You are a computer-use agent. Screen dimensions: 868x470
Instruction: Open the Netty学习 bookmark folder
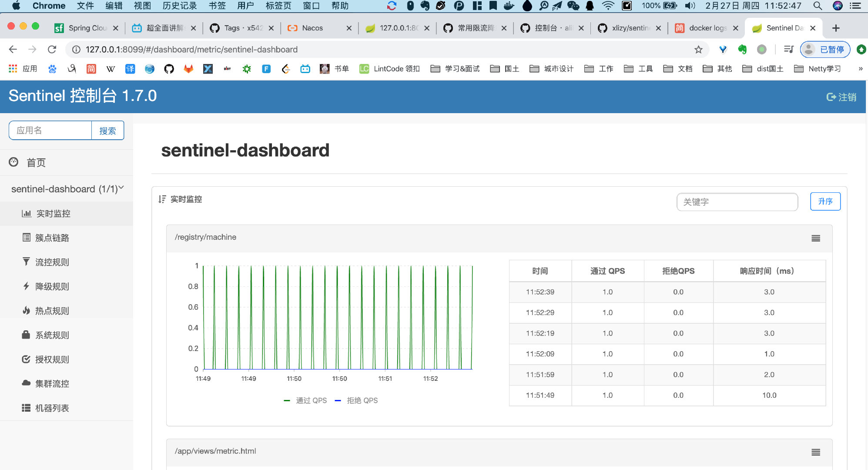point(818,69)
